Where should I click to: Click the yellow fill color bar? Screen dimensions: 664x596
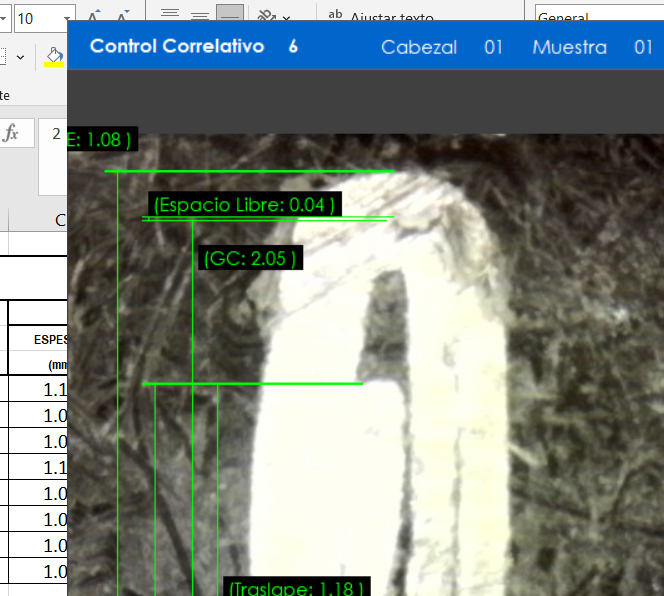tap(54, 65)
